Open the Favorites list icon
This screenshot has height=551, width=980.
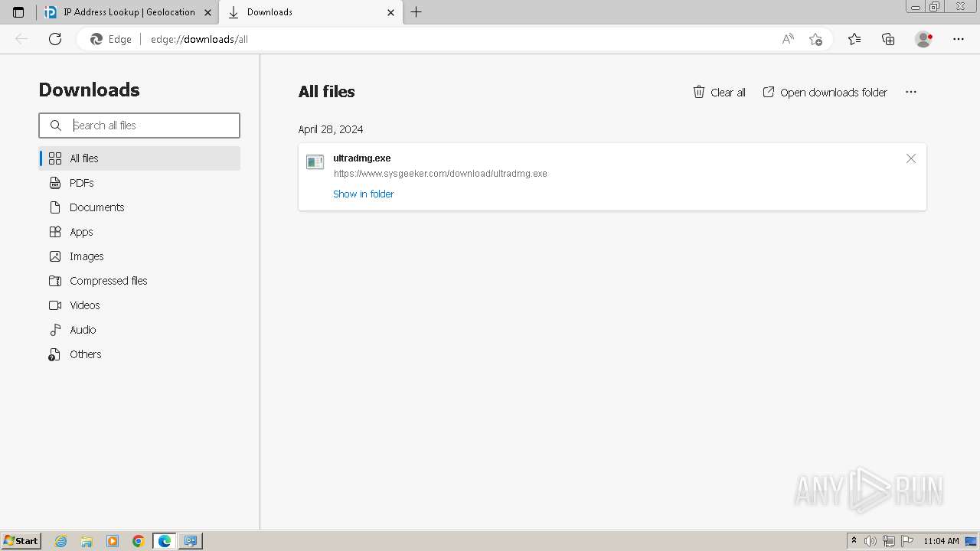click(854, 39)
